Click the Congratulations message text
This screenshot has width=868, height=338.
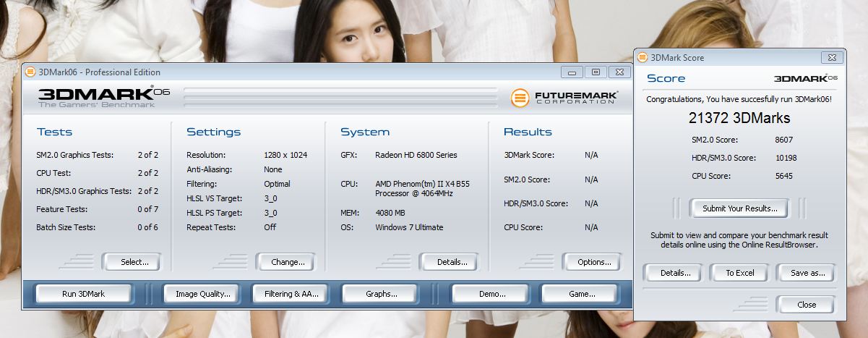(x=739, y=99)
